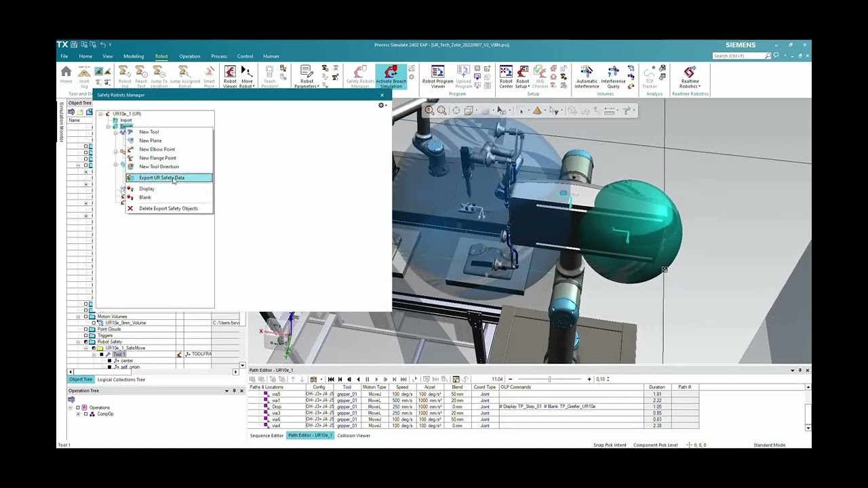
Task: Click Delete Export Safety Objects
Action: pos(169,208)
